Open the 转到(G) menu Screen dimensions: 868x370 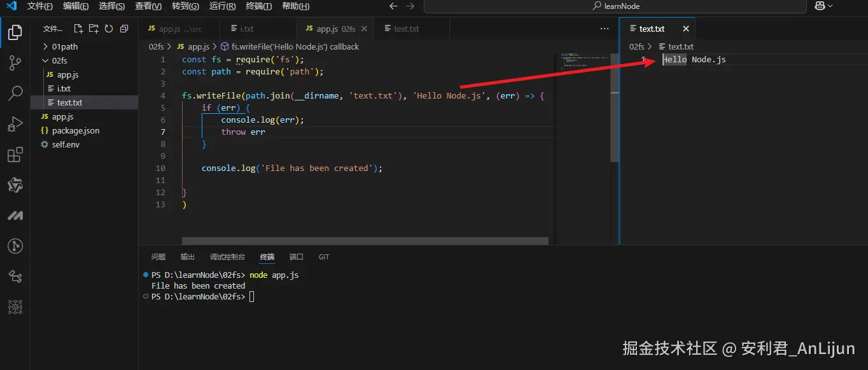185,6
